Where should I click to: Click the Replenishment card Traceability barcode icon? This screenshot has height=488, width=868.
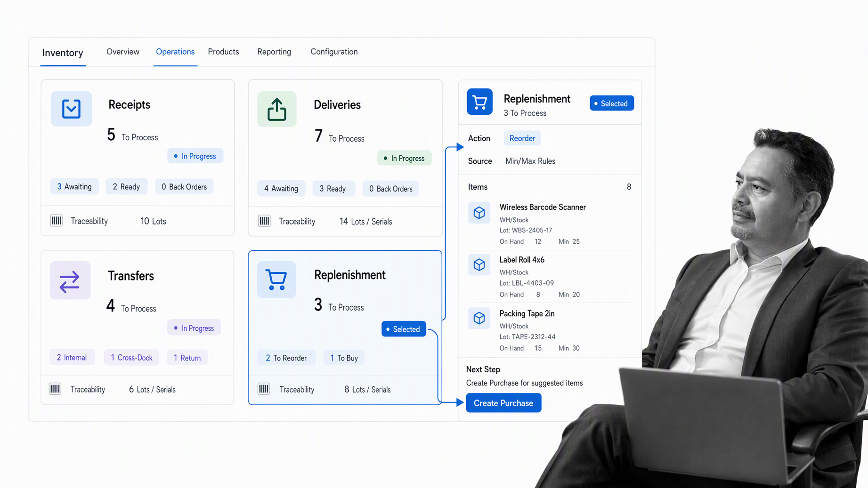click(x=264, y=389)
